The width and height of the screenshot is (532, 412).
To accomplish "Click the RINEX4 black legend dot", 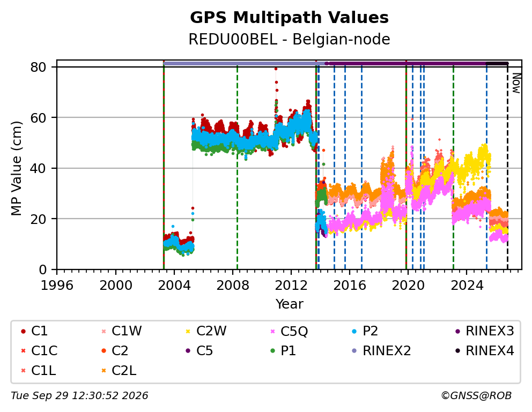I will 457,351.
